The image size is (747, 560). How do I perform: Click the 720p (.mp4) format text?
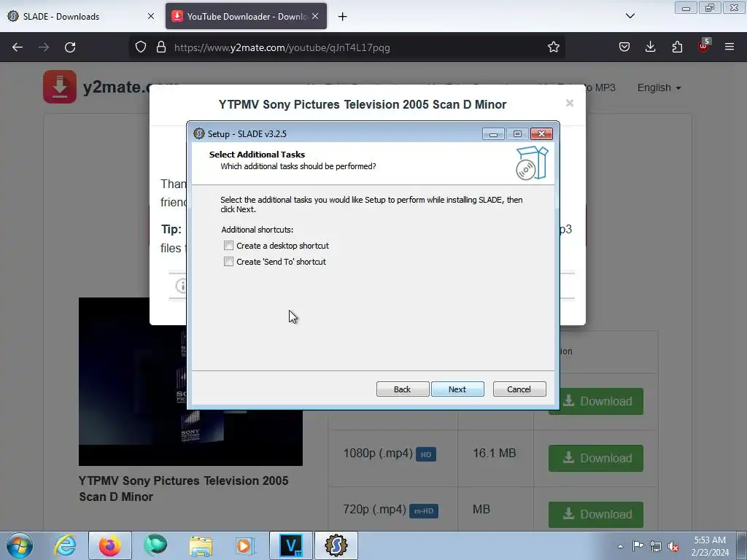[374, 510]
